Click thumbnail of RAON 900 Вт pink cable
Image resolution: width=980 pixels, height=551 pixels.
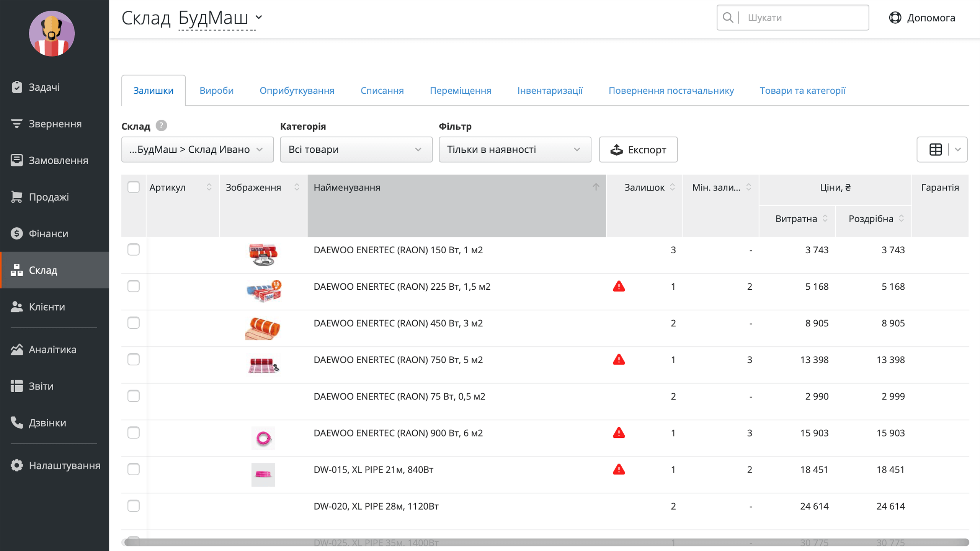263,438
